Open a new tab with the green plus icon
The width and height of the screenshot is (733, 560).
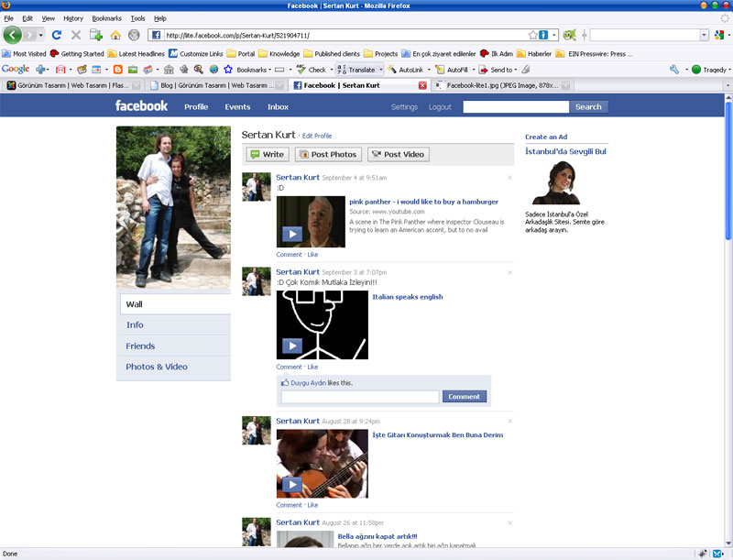click(96, 35)
